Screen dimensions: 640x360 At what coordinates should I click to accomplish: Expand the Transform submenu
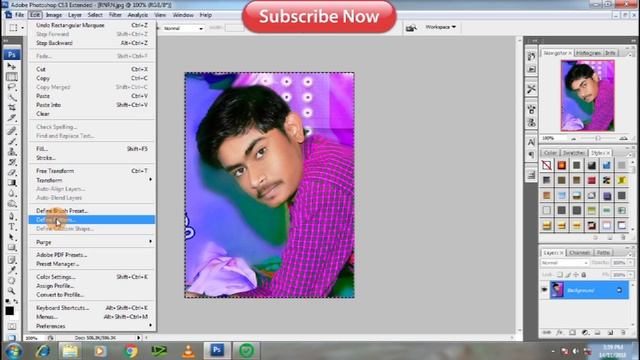click(92, 180)
